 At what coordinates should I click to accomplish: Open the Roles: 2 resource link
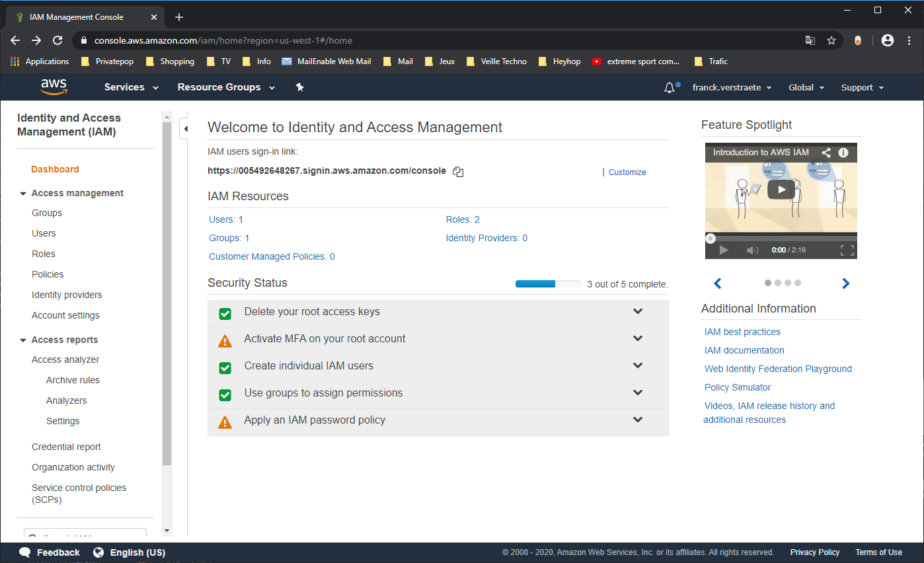pyautogui.click(x=463, y=219)
